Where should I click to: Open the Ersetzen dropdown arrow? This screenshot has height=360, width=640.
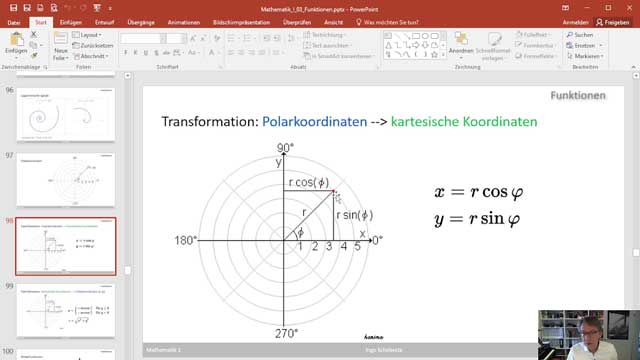coord(601,45)
